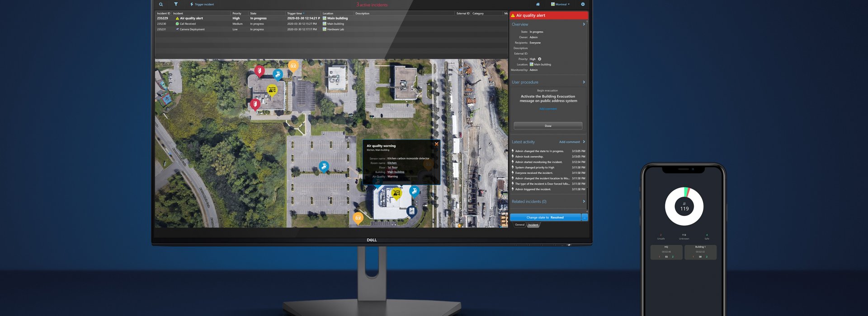Mark the evacuation procedure step as Done

click(x=548, y=126)
